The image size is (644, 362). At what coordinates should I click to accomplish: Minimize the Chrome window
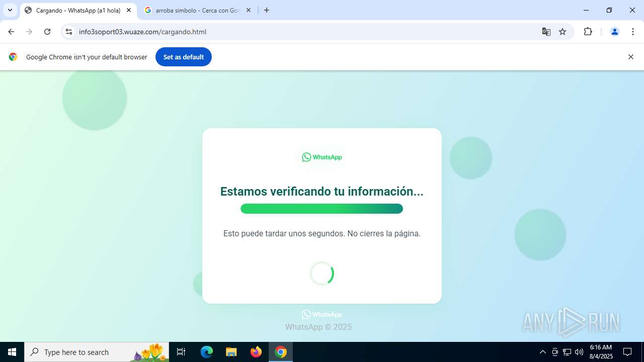click(586, 10)
